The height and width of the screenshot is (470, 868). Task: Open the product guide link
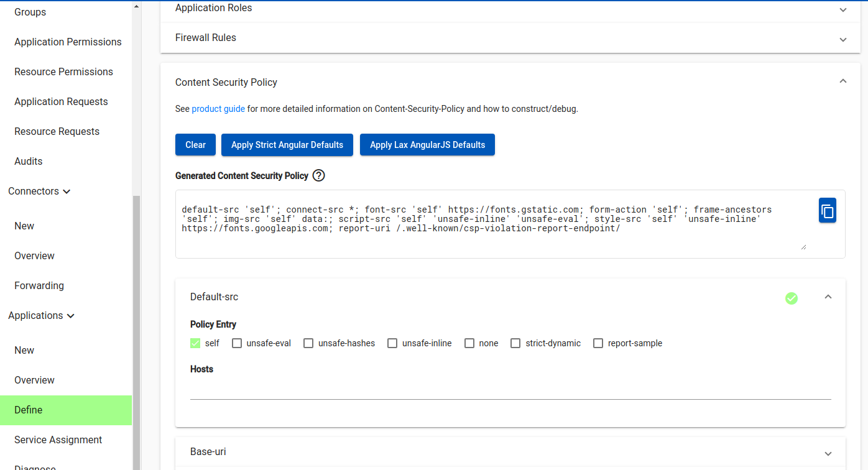pyautogui.click(x=218, y=109)
